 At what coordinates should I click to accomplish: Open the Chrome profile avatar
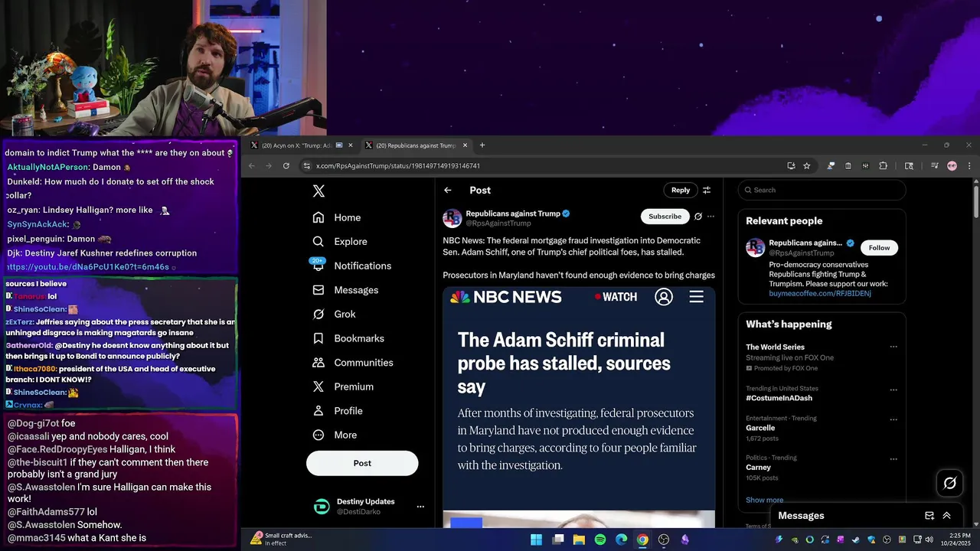[x=952, y=166]
